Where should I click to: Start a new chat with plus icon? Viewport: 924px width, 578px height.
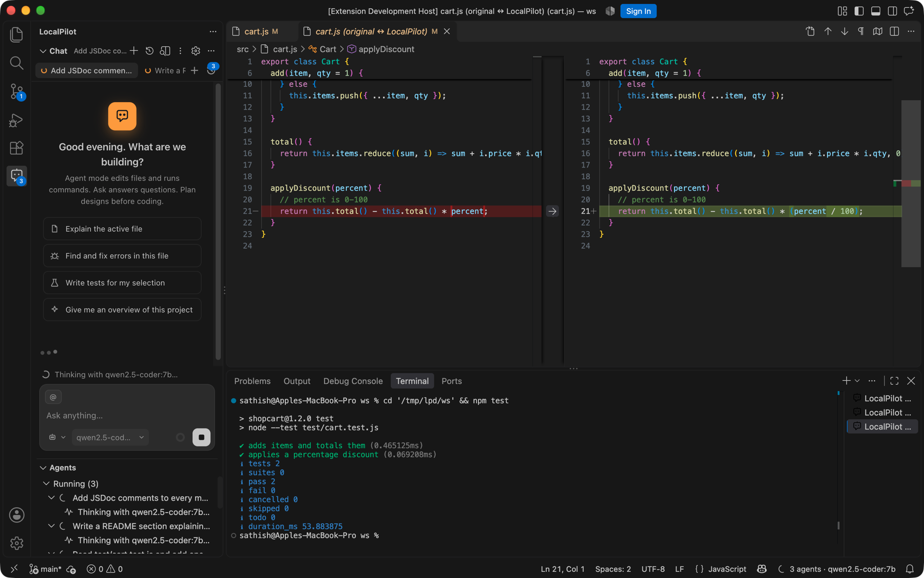134,51
